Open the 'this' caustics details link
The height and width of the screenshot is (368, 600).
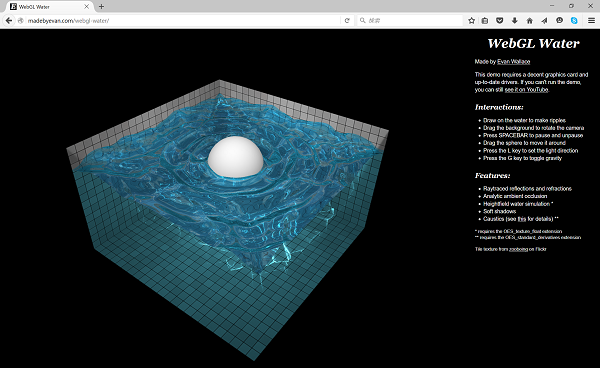pos(522,219)
